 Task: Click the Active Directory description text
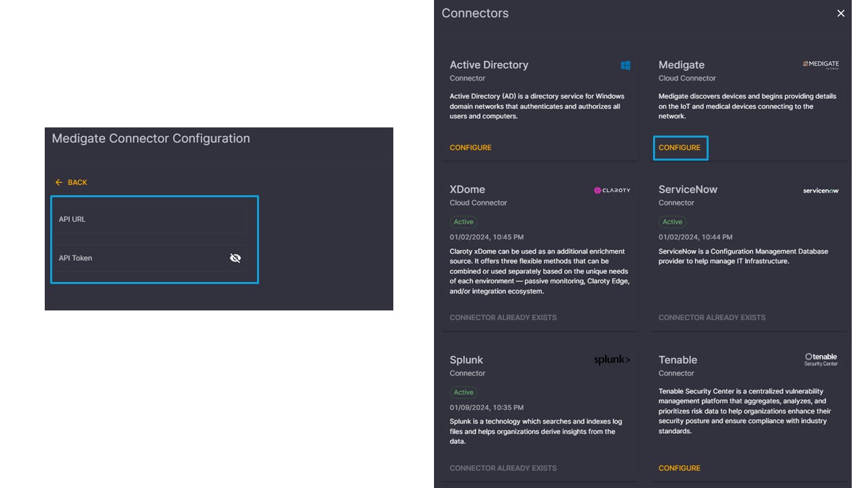coord(537,106)
